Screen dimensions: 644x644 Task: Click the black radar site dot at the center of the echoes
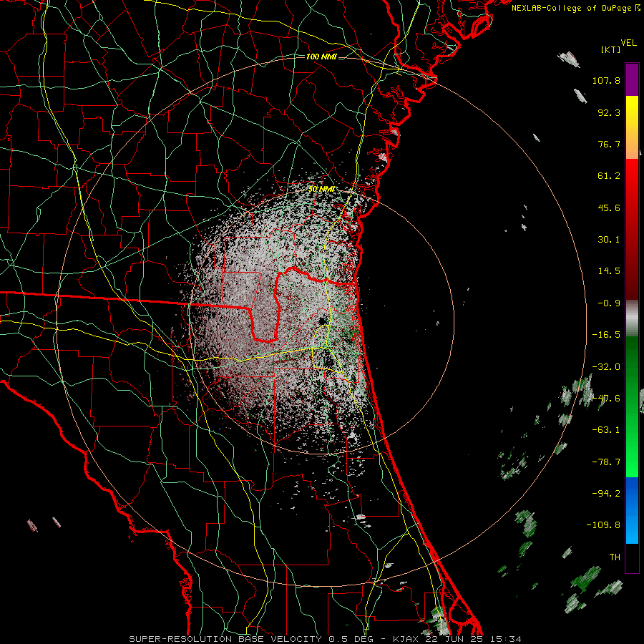click(322, 321)
